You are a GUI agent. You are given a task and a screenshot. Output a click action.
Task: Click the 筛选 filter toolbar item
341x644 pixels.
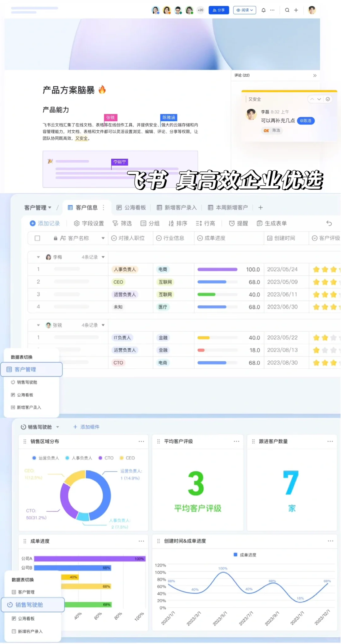pos(122,223)
